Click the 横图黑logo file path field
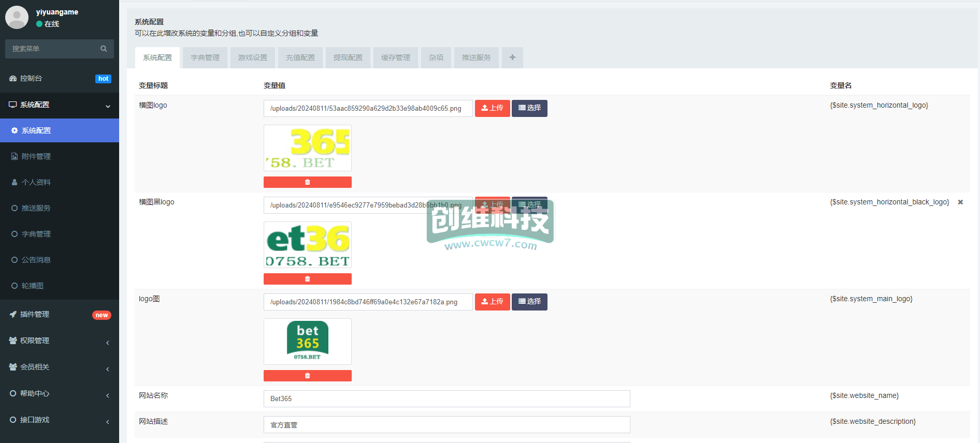 tap(368, 205)
